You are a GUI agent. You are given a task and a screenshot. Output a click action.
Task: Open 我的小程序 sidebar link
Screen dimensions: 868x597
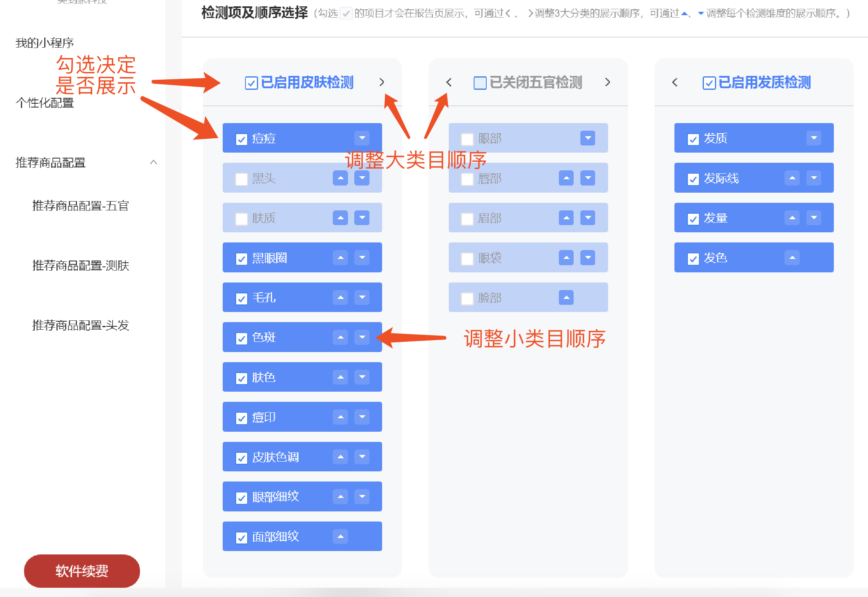coord(45,43)
